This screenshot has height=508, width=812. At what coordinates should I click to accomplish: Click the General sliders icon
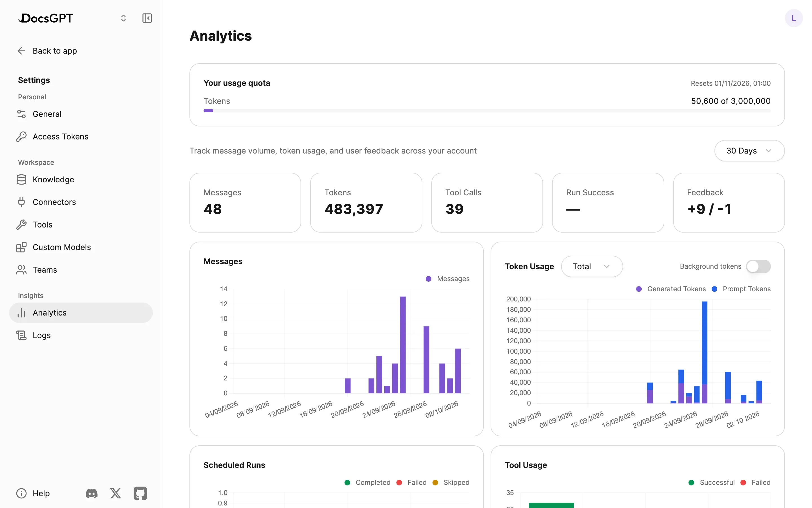21,114
